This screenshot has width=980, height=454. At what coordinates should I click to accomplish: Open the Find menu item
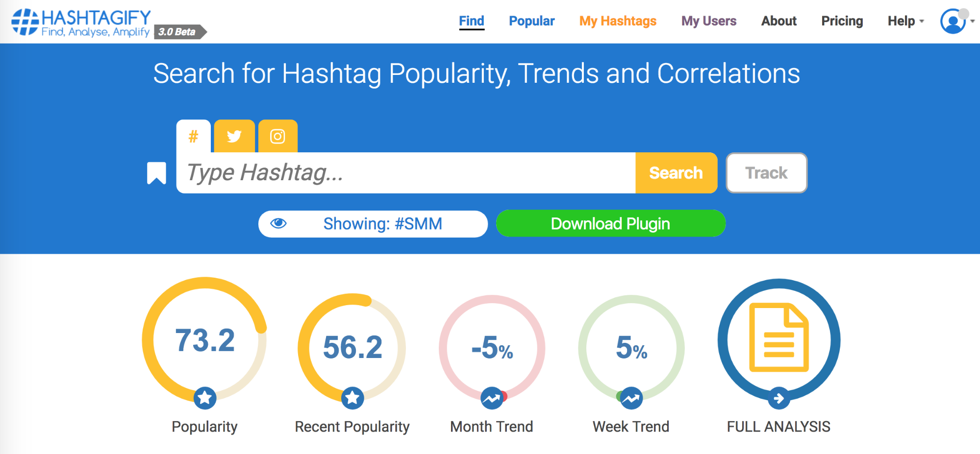click(472, 21)
